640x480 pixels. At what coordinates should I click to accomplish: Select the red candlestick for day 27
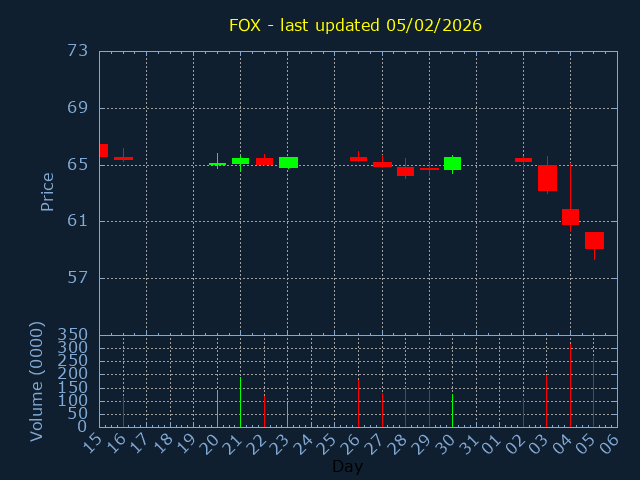click(x=382, y=164)
